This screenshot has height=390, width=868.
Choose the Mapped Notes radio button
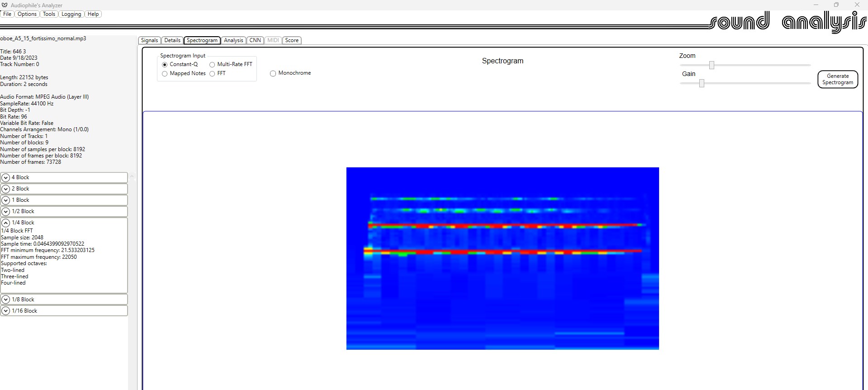click(165, 74)
